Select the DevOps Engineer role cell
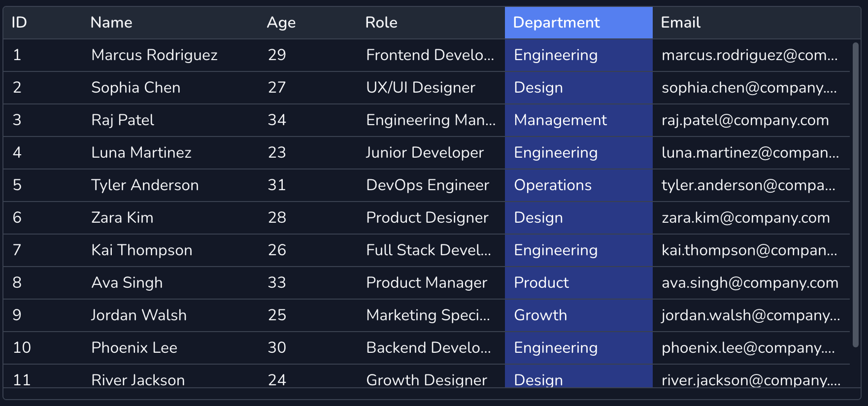The width and height of the screenshot is (868, 406). coord(428,185)
